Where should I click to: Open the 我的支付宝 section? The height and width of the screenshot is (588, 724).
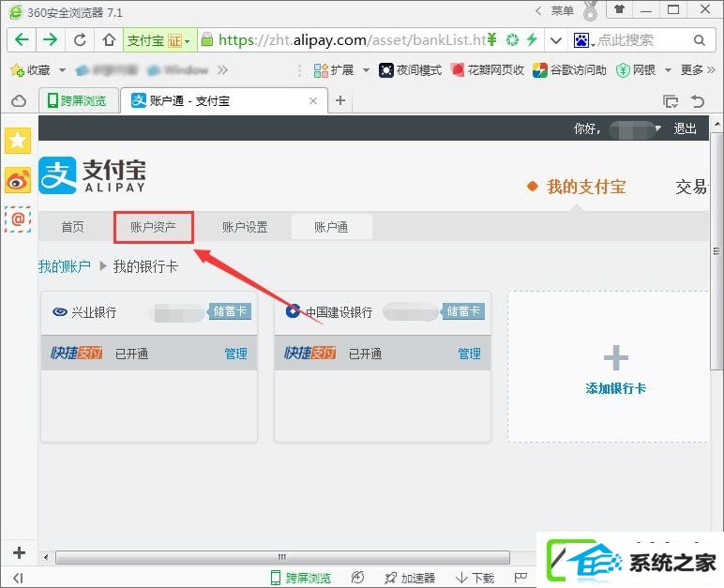586,187
